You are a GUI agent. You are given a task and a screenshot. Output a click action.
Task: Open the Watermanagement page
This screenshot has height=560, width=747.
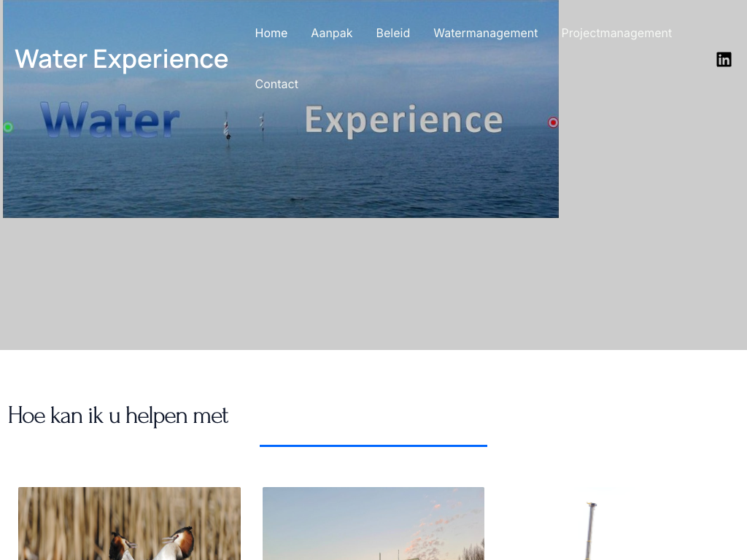(485, 34)
